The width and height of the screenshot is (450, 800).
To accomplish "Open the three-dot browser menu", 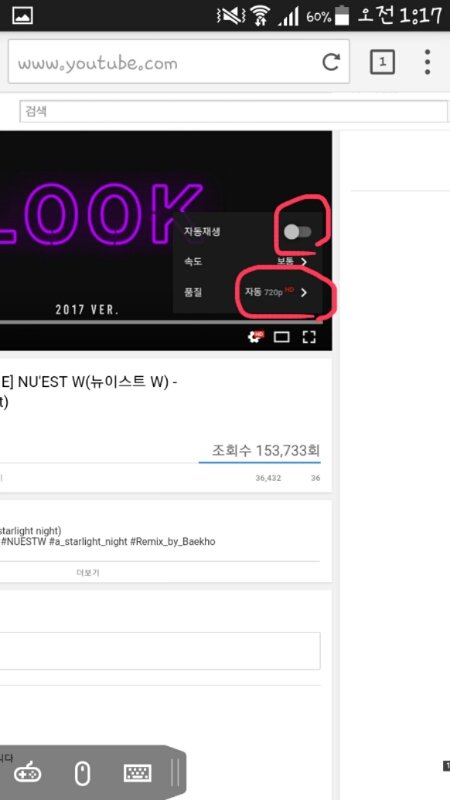I will click(427, 62).
